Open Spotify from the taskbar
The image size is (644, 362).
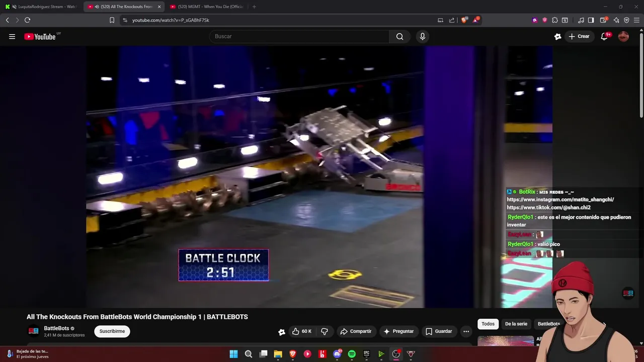[x=352, y=354]
